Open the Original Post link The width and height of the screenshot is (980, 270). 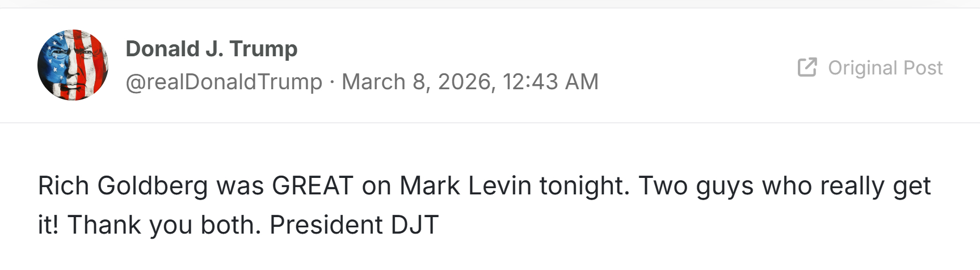click(884, 68)
